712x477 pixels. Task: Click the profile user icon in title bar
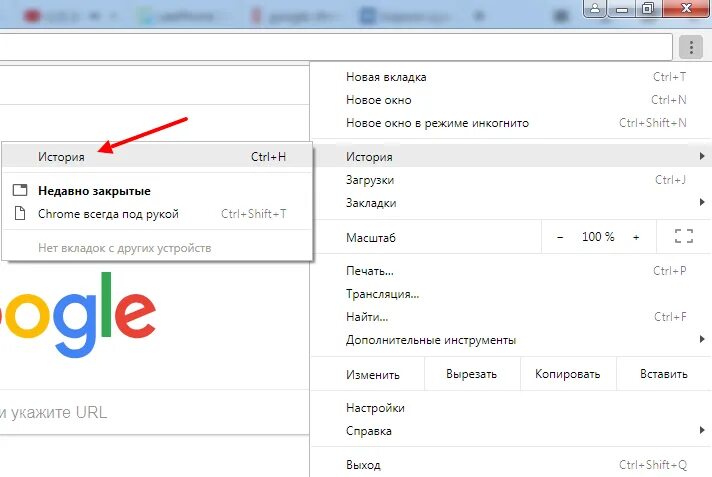coord(595,8)
